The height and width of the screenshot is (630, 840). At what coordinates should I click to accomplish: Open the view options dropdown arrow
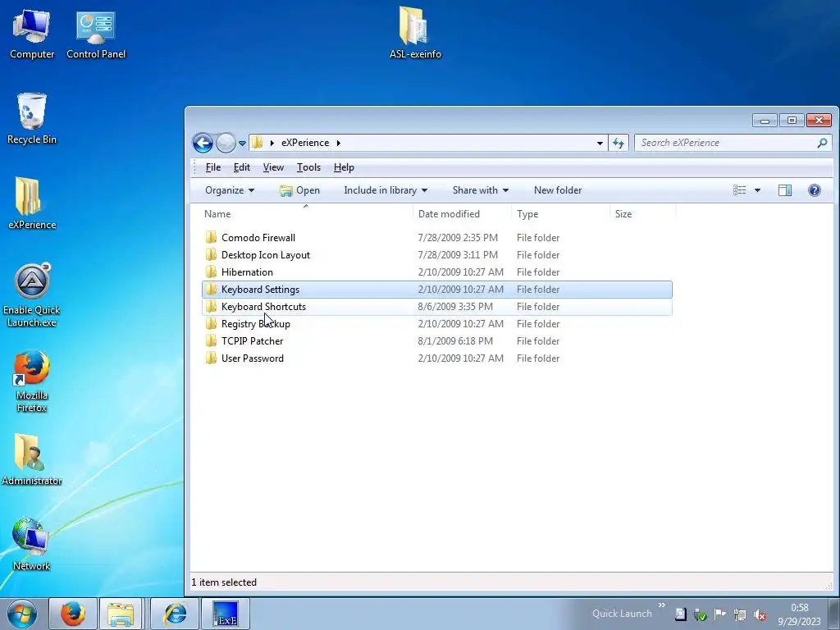757,190
